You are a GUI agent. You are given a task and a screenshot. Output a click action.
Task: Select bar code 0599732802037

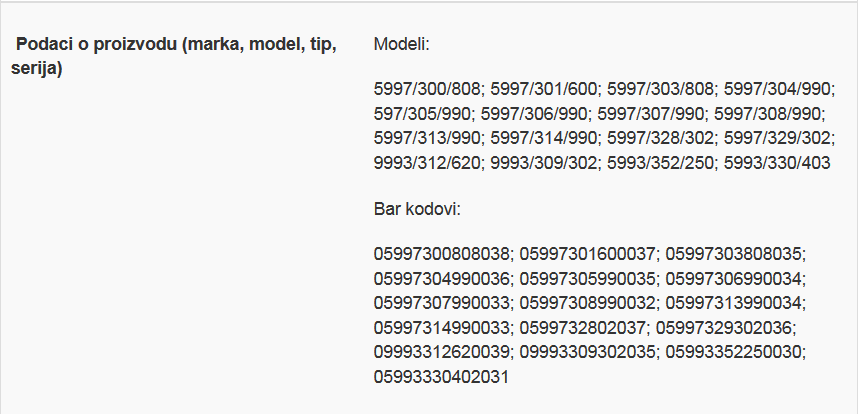(x=584, y=326)
